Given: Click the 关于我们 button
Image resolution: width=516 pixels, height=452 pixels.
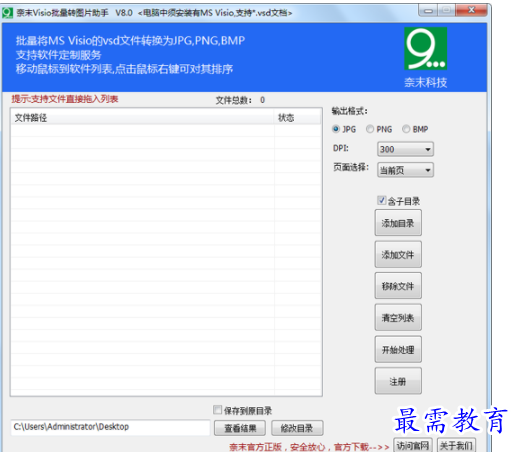Looking at the screenshot, I should pos(456,445).
